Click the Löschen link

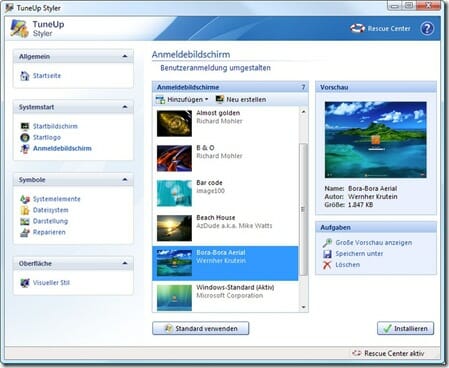347,265
